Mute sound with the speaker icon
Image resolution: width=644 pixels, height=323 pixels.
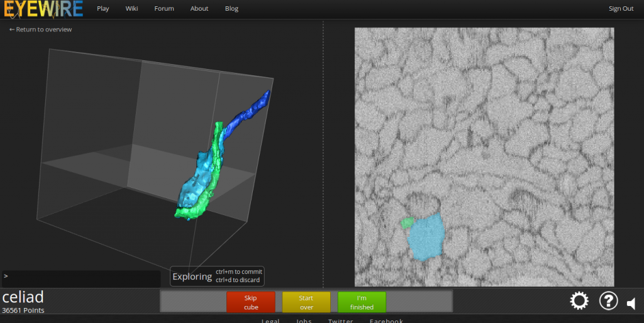(x=631, y=304)
